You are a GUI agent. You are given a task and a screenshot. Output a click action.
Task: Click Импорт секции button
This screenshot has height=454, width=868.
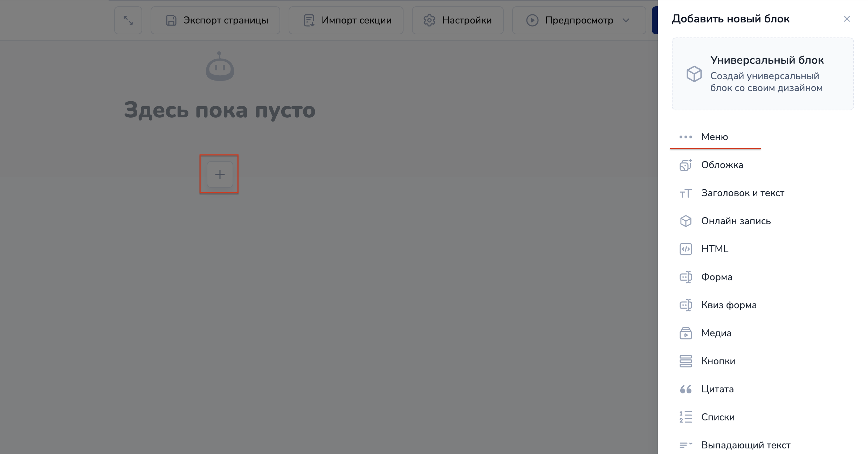[346, 20]
